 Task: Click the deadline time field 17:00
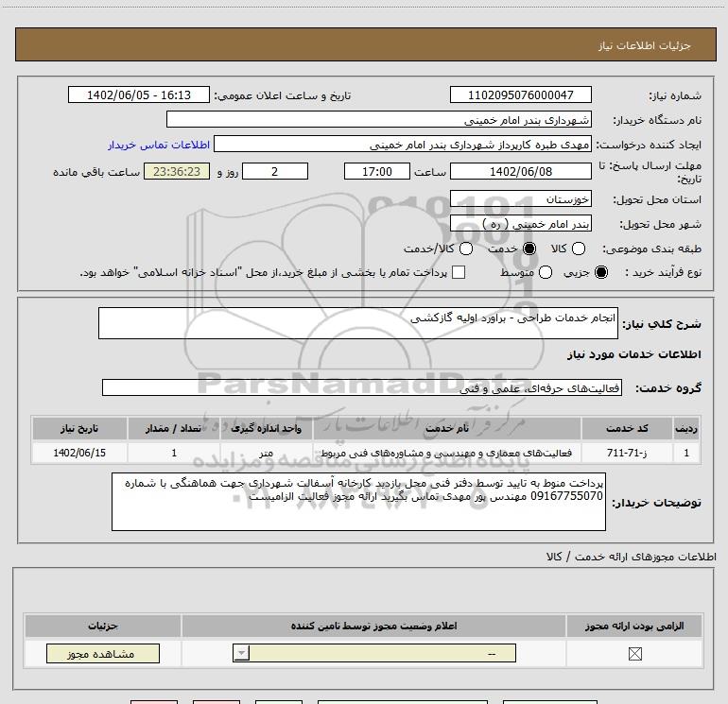click(377, 171)
